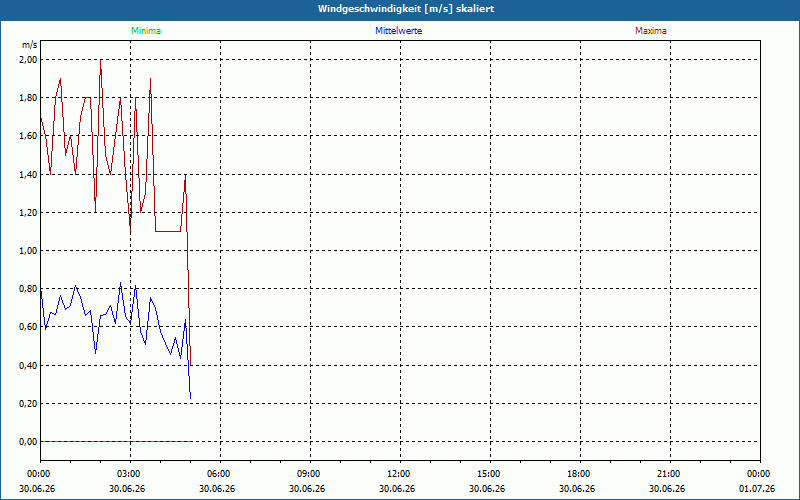
Task: Click the 1,00 y-axis value
Action: tap(28, 251)
